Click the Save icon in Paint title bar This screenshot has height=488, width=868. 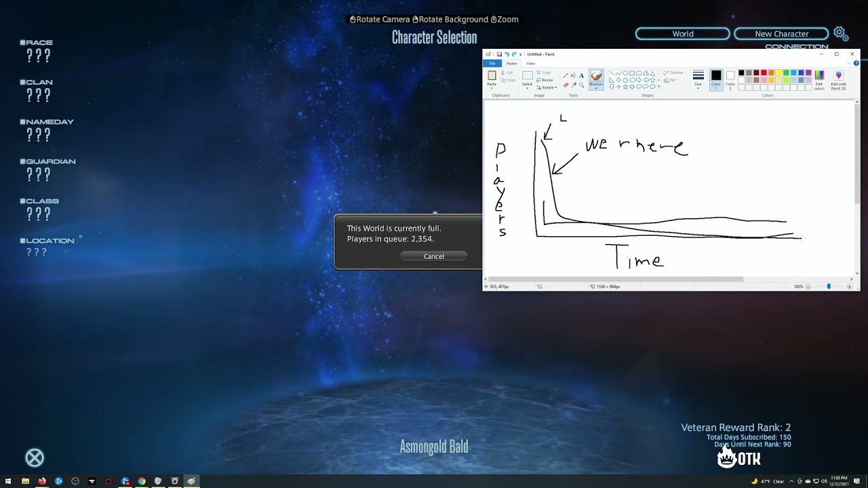click(x=499, y=54)
